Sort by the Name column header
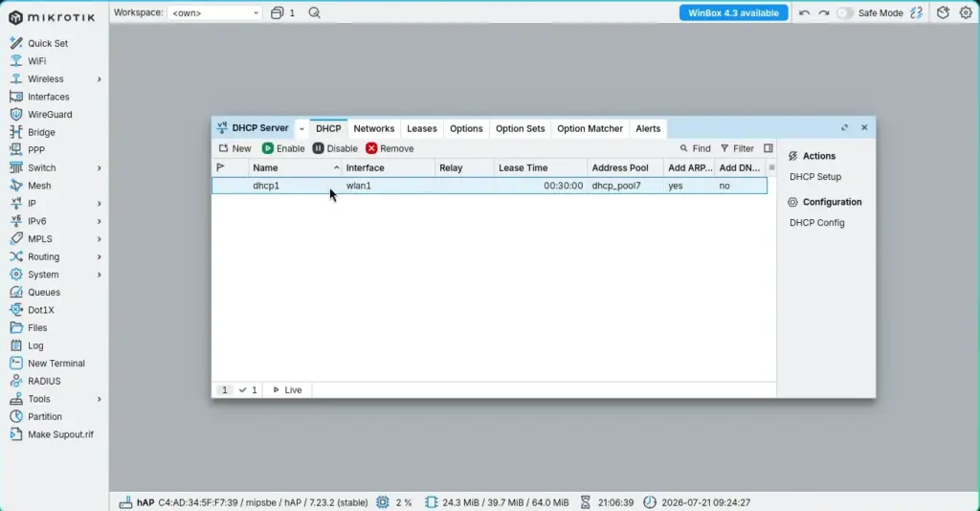The image size is (980, 511). click(295, 167)
